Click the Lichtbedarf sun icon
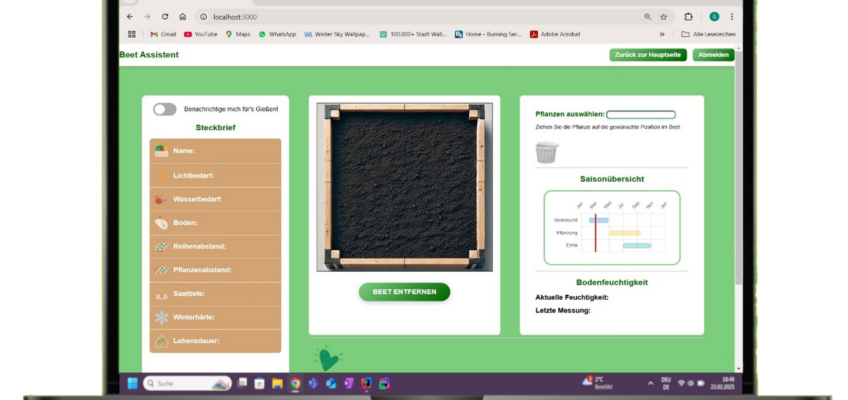This screenshot has height=400, width=848. tap(161, 175)
